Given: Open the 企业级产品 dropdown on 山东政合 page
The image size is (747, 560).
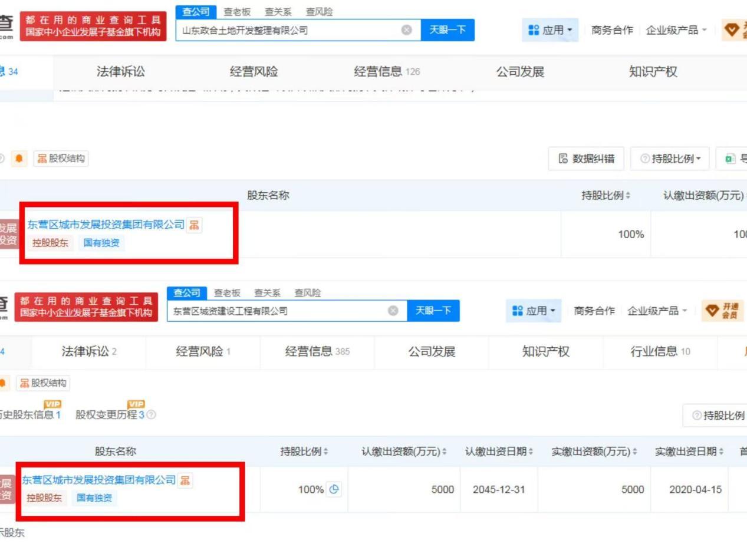Looking at the screenshot, I should coord(676,30).
